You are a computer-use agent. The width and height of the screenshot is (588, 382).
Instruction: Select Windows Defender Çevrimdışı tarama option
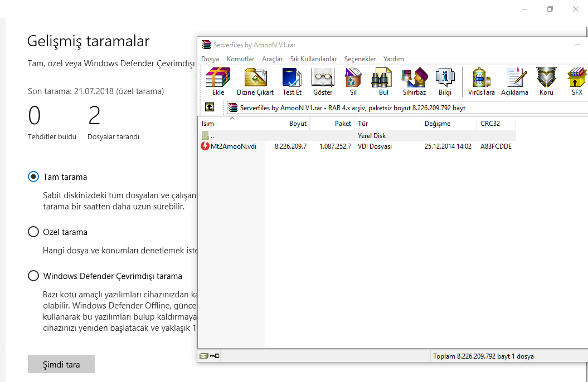(33, 276)
